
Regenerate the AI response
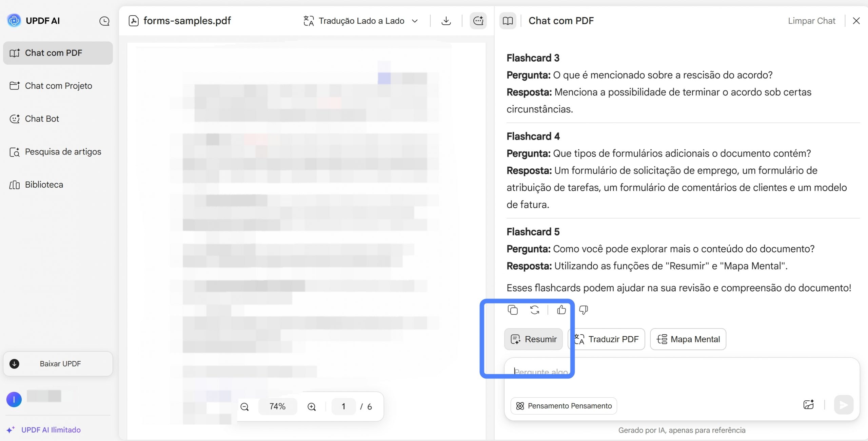[535, 310]
